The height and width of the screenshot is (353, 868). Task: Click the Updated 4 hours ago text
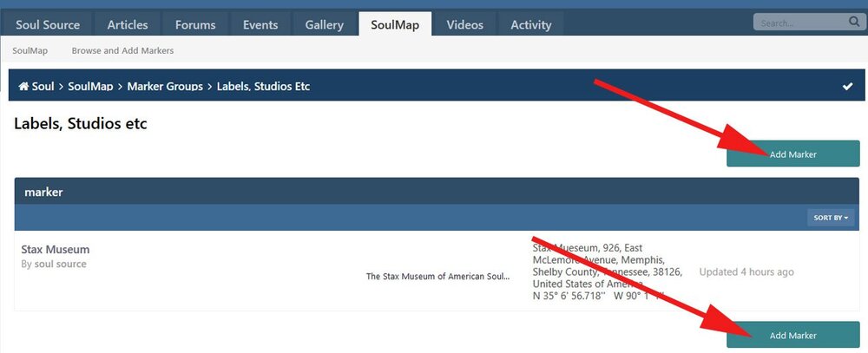click(x=746, y=271)
